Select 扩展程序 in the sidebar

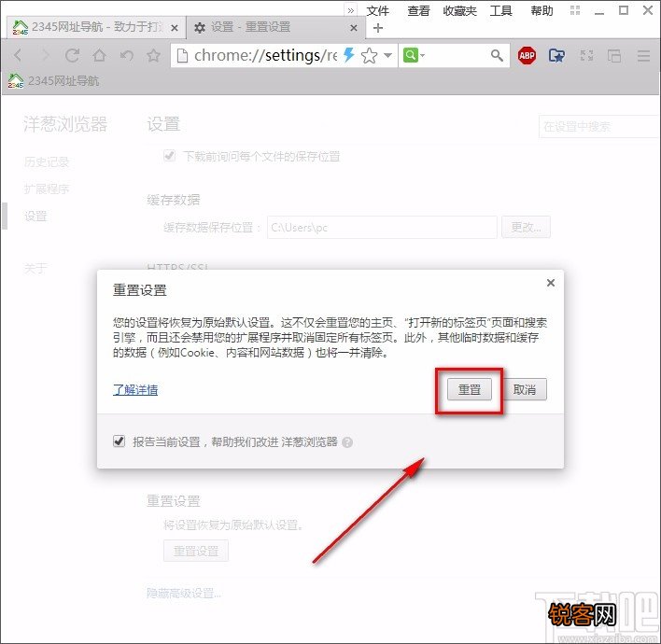click(47, 189)
